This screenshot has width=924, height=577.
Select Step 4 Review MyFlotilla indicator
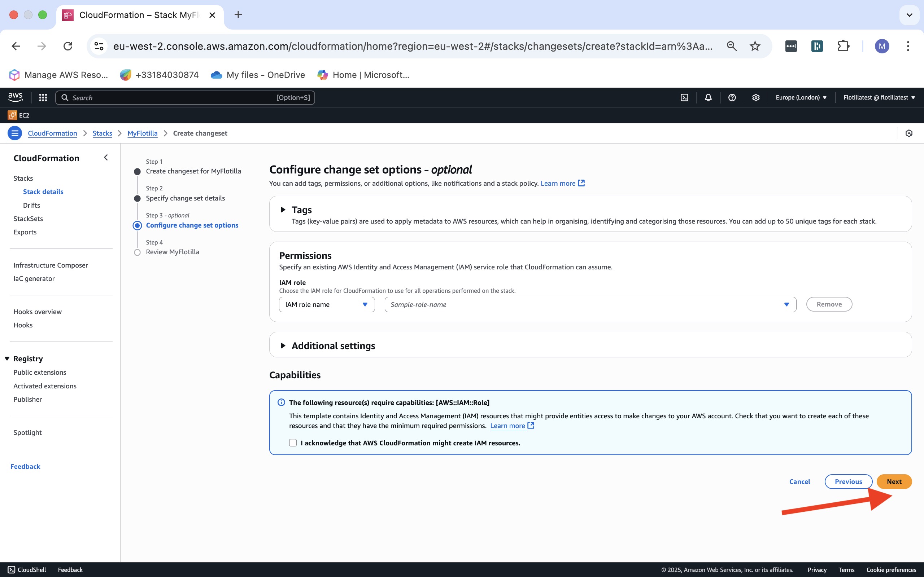(138, 252)
